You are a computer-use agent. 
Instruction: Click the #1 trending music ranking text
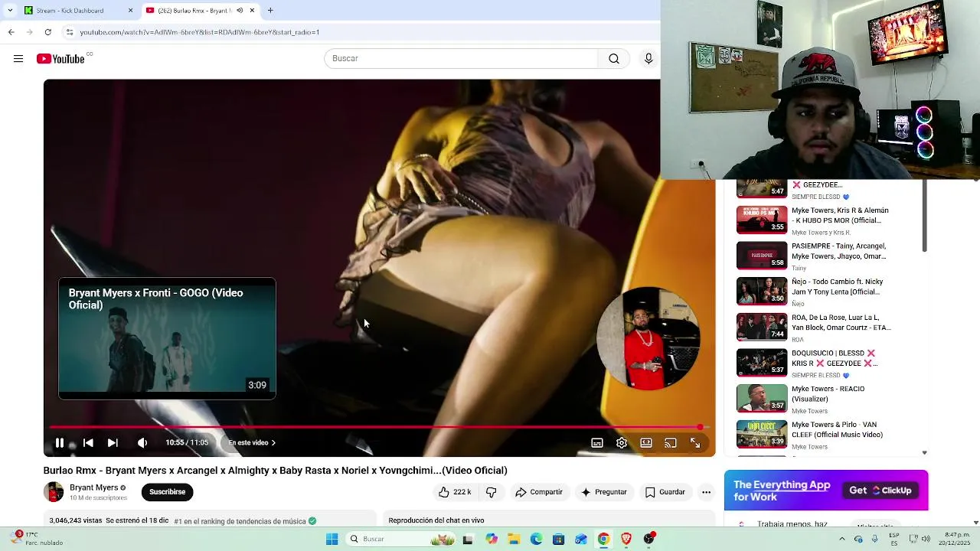tap(240, 521)
